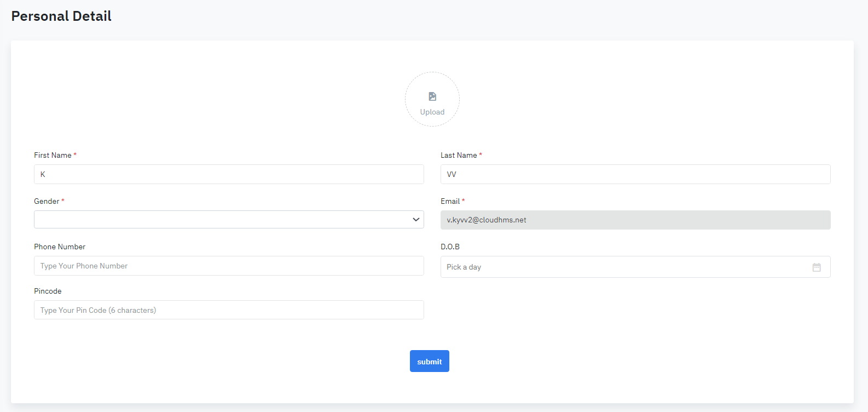
Task: Click the Last Name label
Action: 459,155
